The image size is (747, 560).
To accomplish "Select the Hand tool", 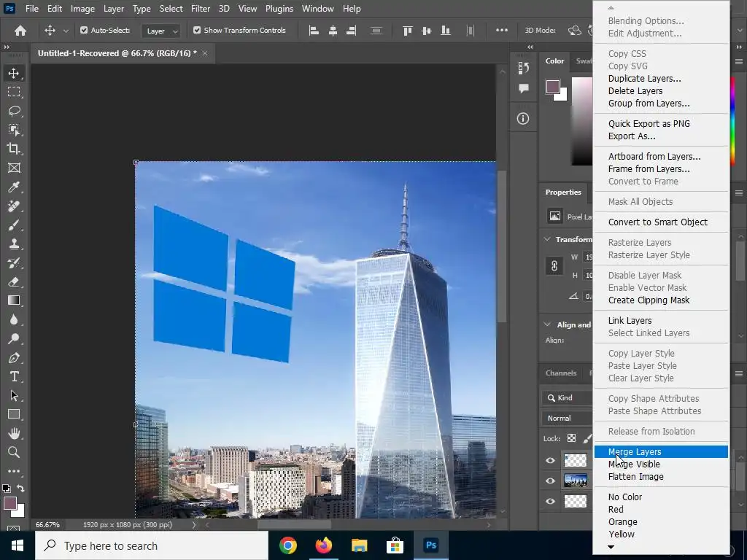I will pos(14,433).
